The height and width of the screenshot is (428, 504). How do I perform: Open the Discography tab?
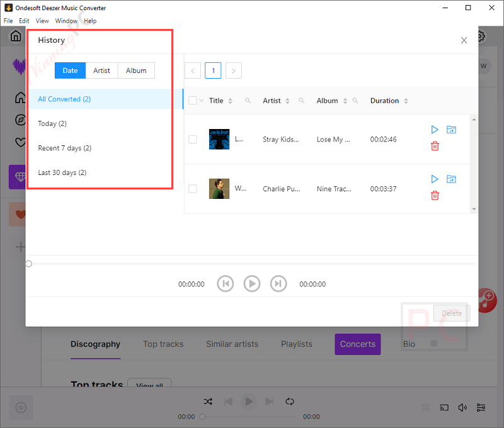(x=95, y=344)
